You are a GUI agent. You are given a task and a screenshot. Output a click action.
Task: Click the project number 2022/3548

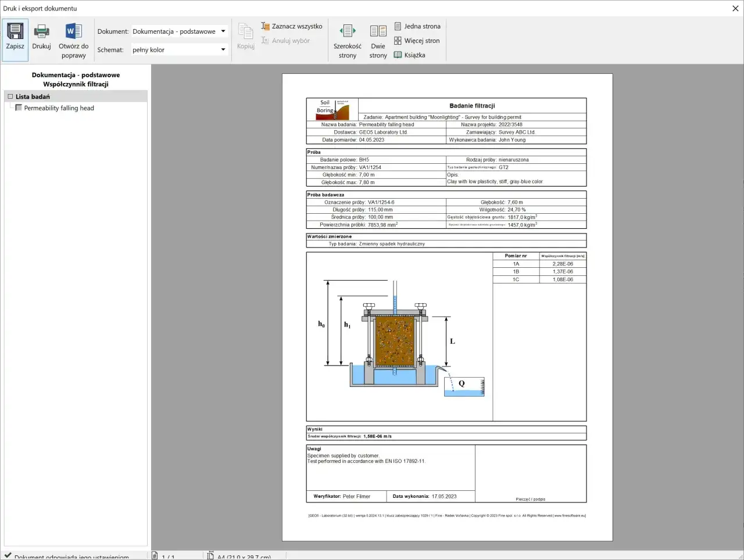pos(510,124)
